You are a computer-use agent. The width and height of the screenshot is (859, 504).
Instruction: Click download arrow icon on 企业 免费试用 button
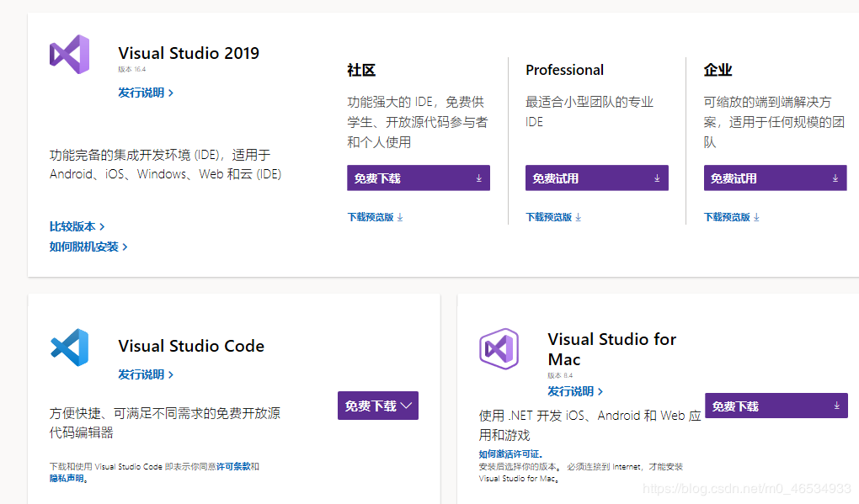pos(835,178)
